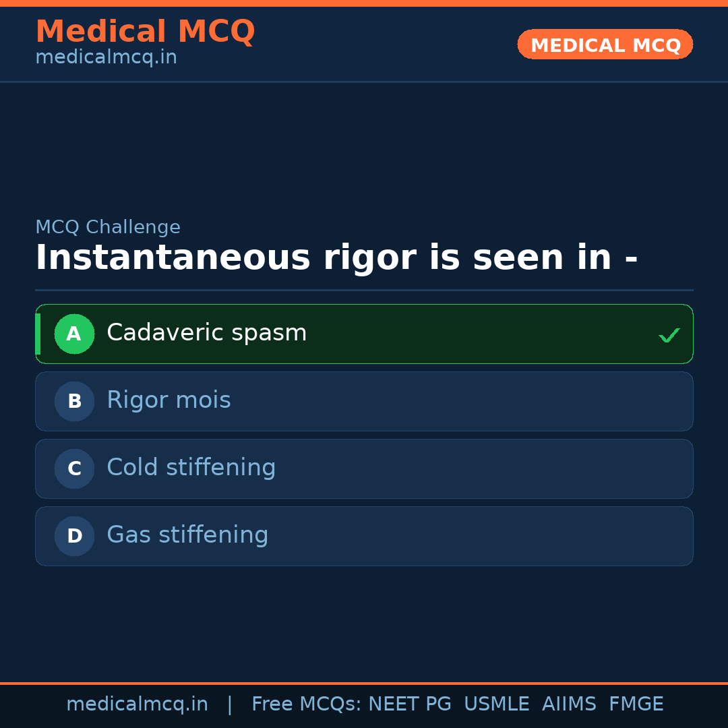Screen dimensions: 728x728
Task: Click the USMLE link in the footer
Action: point(496,703)
